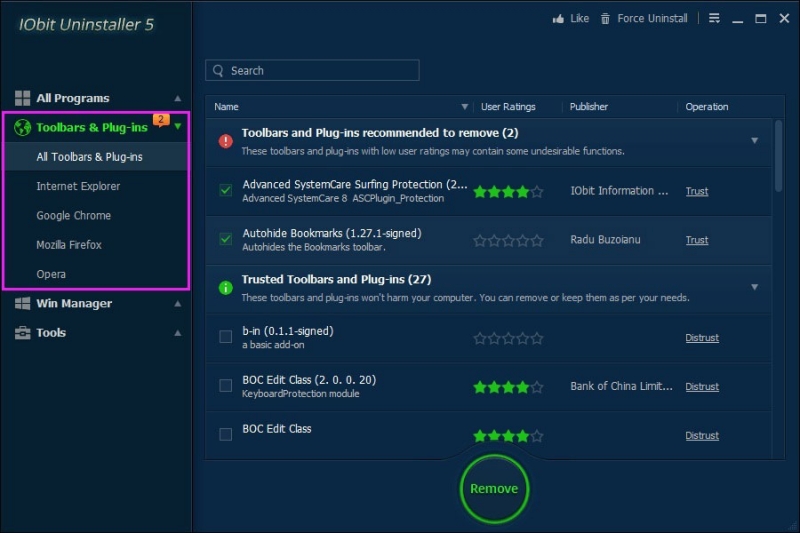The image size is (800, 533).
Task: Open the Tools section
Action: point(51,333)
